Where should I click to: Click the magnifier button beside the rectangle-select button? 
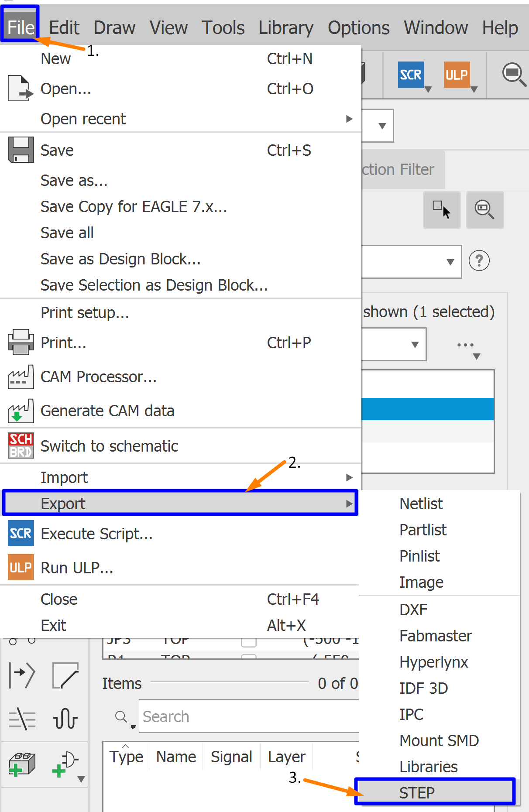[x=484, y=209]
